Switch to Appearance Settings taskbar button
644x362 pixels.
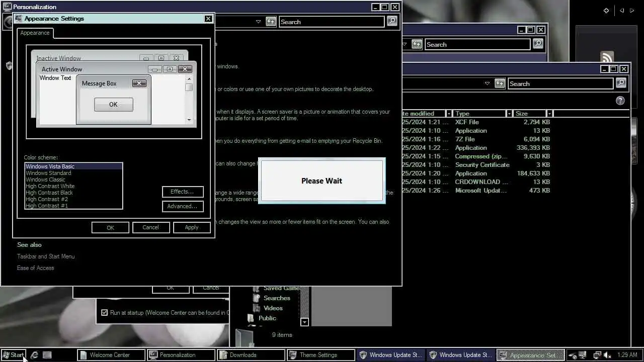531,355
